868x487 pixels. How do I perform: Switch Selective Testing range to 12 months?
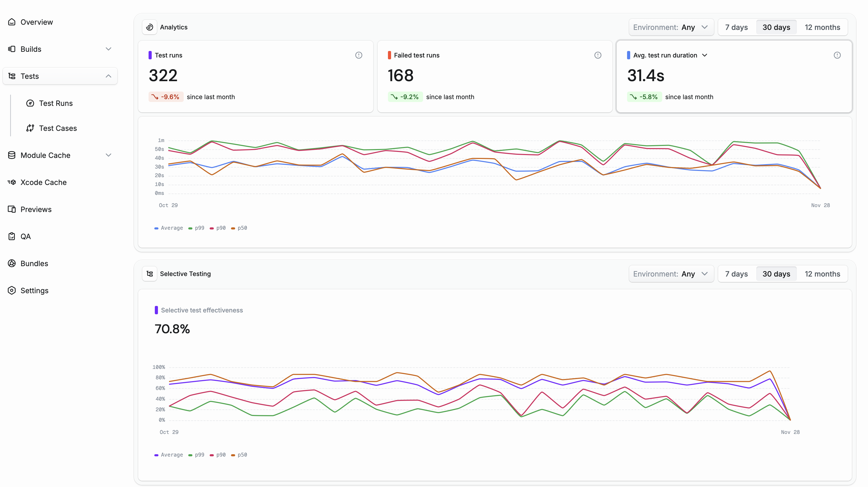[x=822, y=274]
